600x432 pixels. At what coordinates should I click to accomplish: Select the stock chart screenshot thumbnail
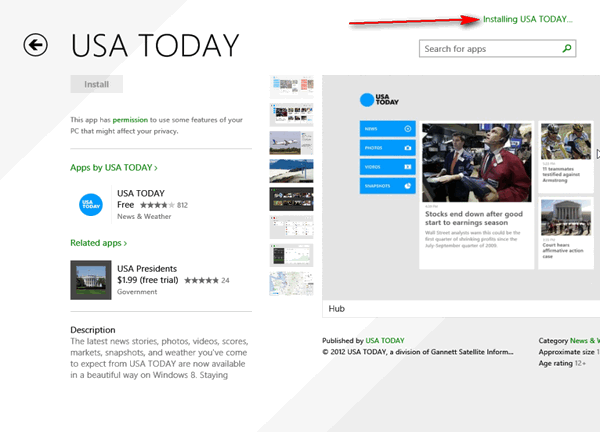point(291,255)
